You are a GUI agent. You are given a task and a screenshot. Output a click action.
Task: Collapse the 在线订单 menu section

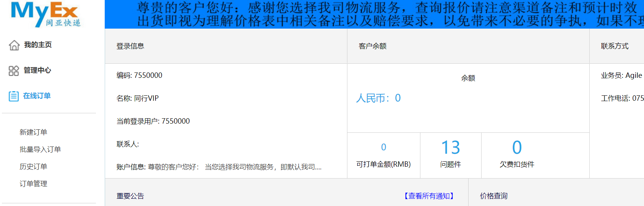click(x=37, y=96)
